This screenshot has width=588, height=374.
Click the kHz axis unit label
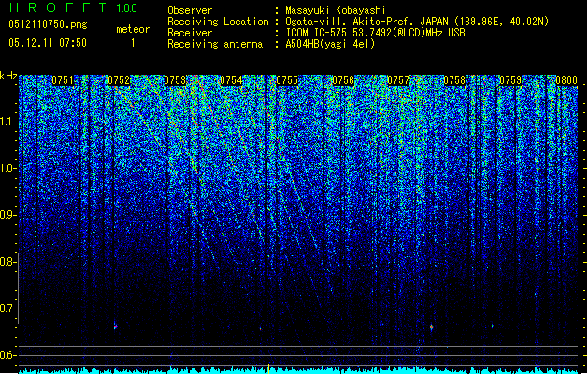[8, 76]
